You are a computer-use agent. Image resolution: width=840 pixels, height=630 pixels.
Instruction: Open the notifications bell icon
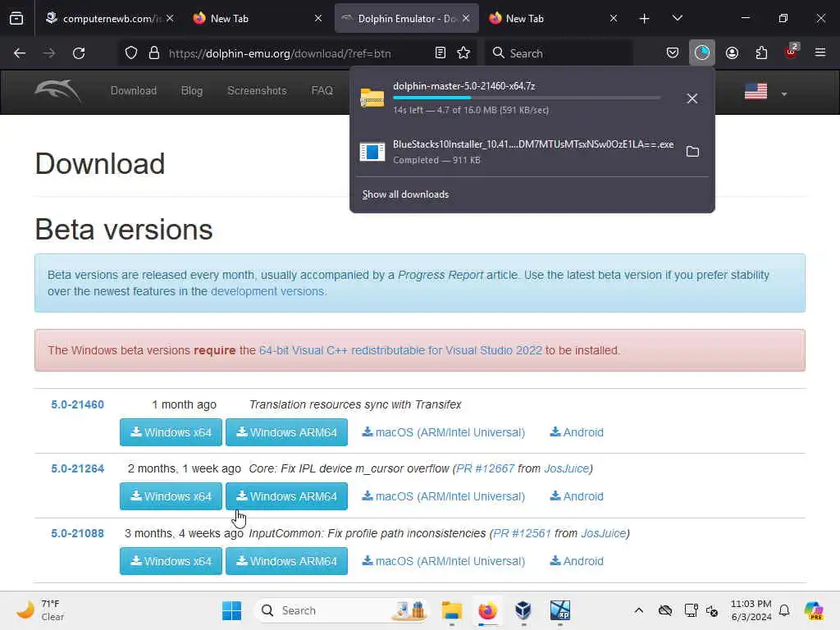[x=784, y=610]
